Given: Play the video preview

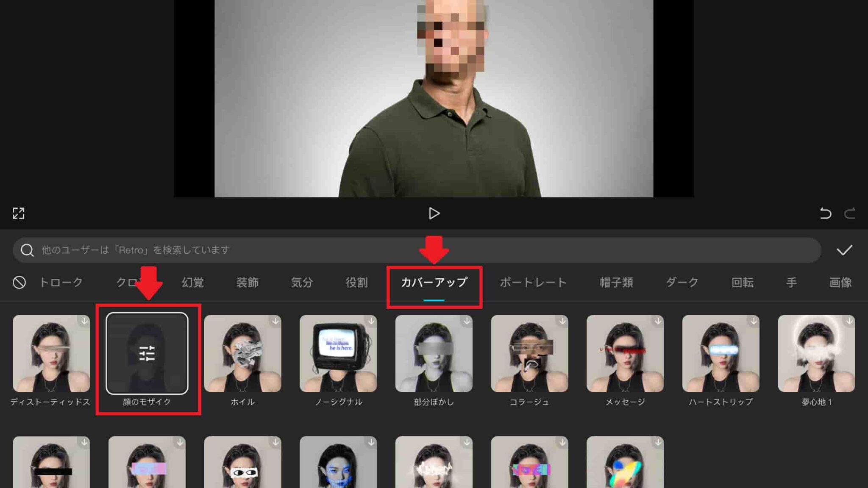Looking at the screenshot, I should point(434,213).
